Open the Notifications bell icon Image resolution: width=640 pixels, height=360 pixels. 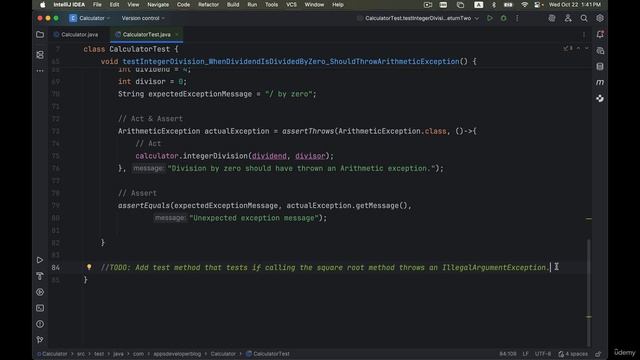pos(600,34)
